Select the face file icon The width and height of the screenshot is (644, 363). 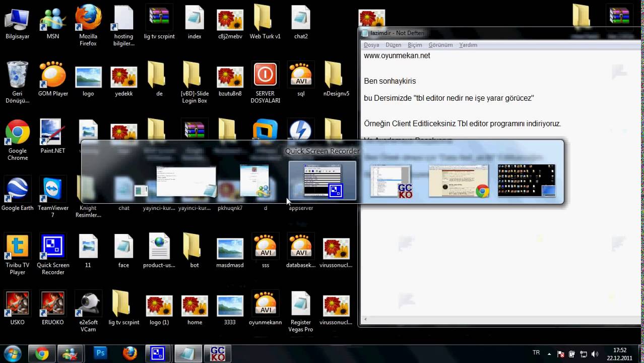pos(124,251)
